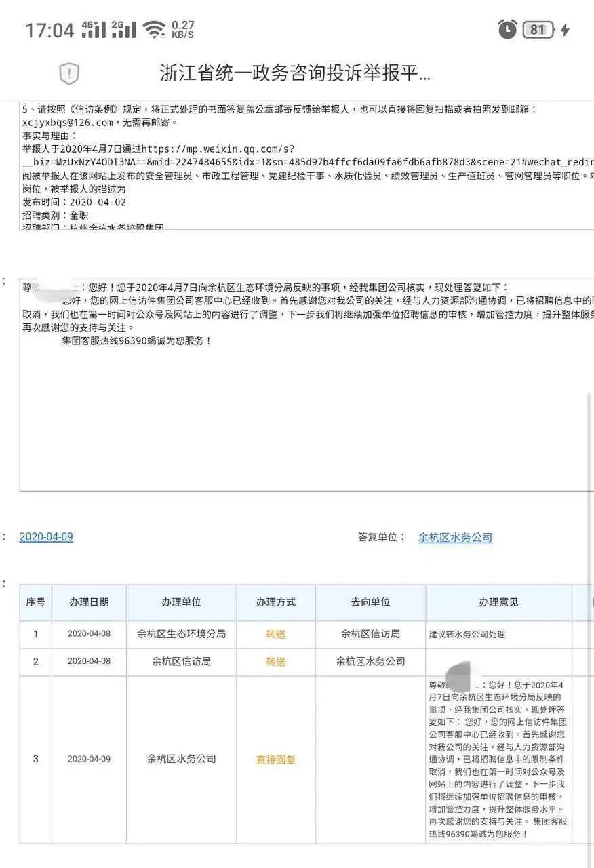The height and width of the screenshot is (868, 594).
Task: Click the 去向单位 column header
Action: 371,602
